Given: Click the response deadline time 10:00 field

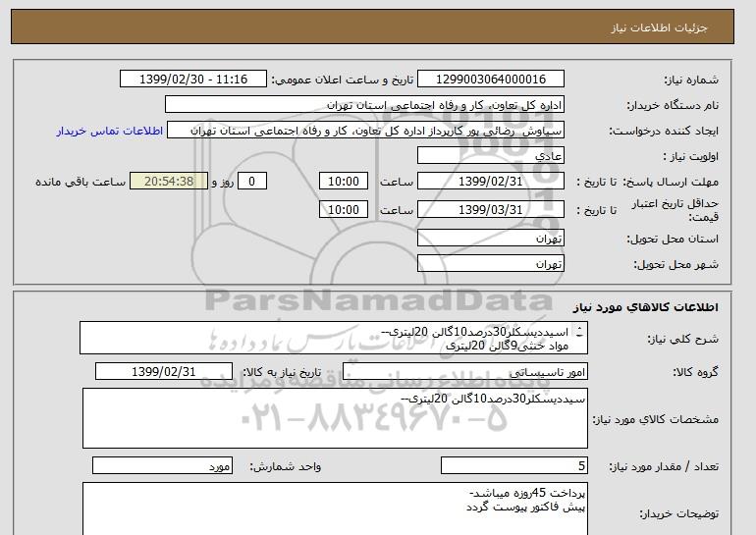Looking at the screenshot, I should tap(344, 182).
